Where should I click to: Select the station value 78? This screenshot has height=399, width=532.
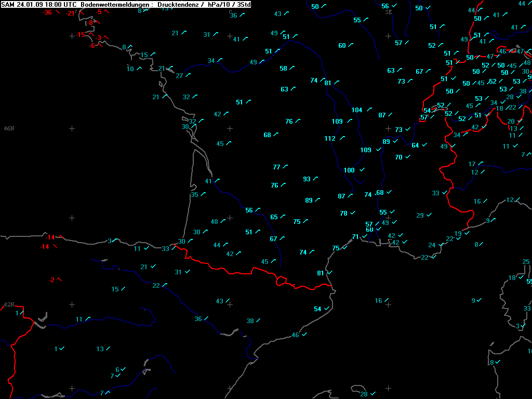tap(344, 214)
